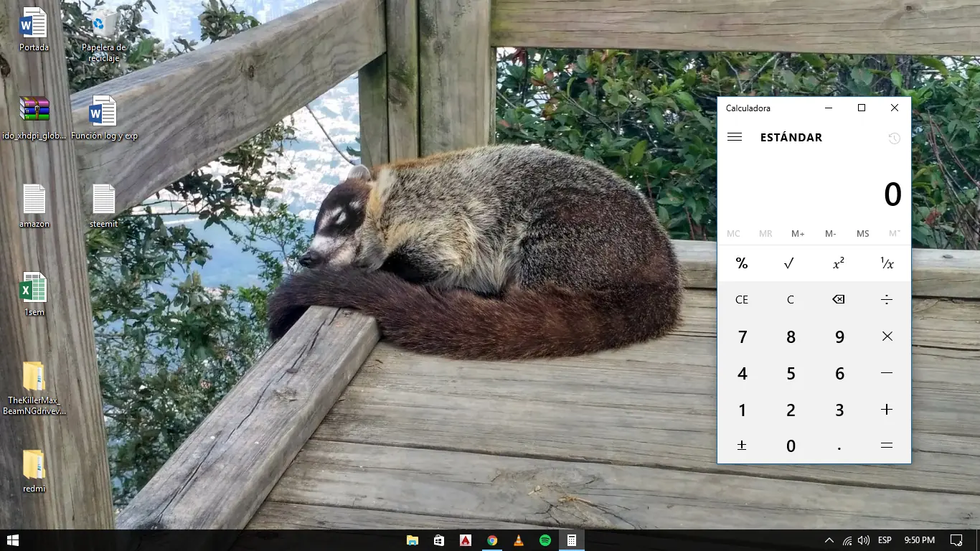This screenshot has height=551, width=980.
Task: Click the reciprocal 1/x key
Action: pos(887,263)
